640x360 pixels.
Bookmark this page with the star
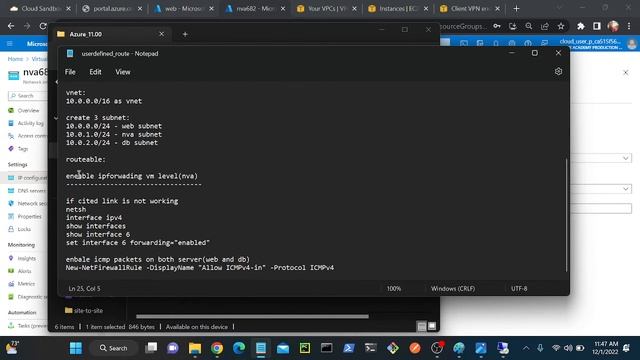coord(561,26)
